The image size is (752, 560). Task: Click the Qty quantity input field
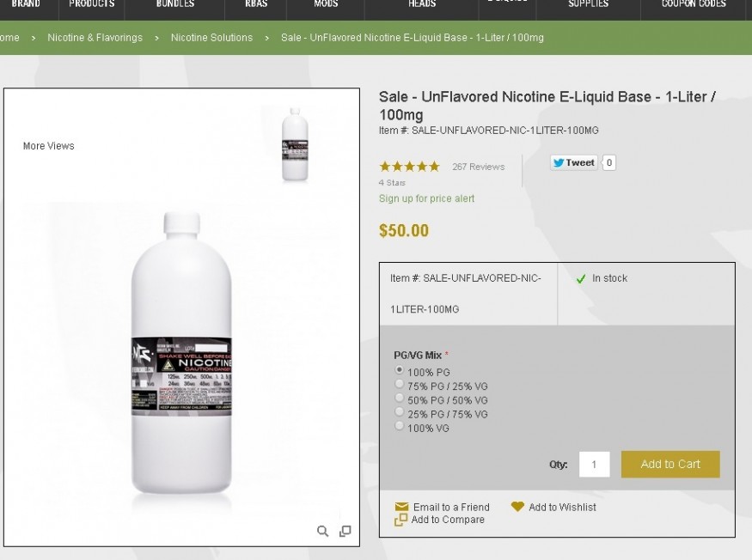tap(594, 465)
